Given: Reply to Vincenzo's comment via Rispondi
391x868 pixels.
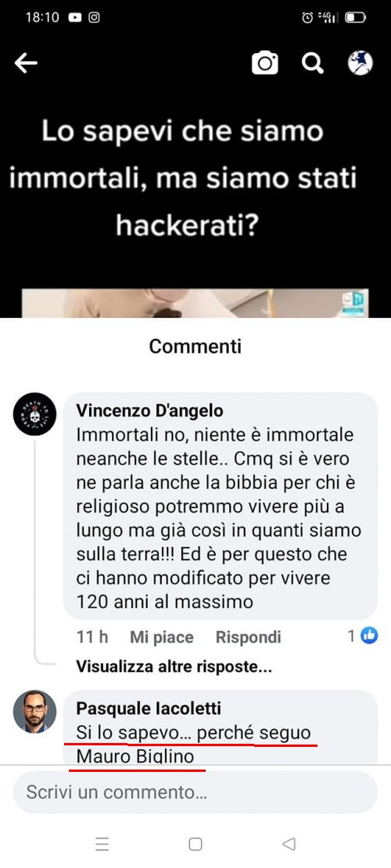Looking at the screenshot, I should coord(248,638).
